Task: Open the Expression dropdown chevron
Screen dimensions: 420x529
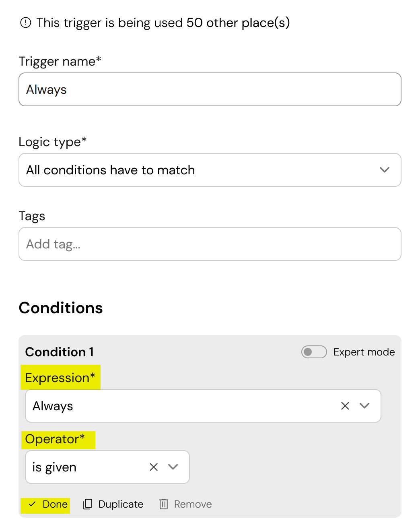Action: click(x=364, y=406)
